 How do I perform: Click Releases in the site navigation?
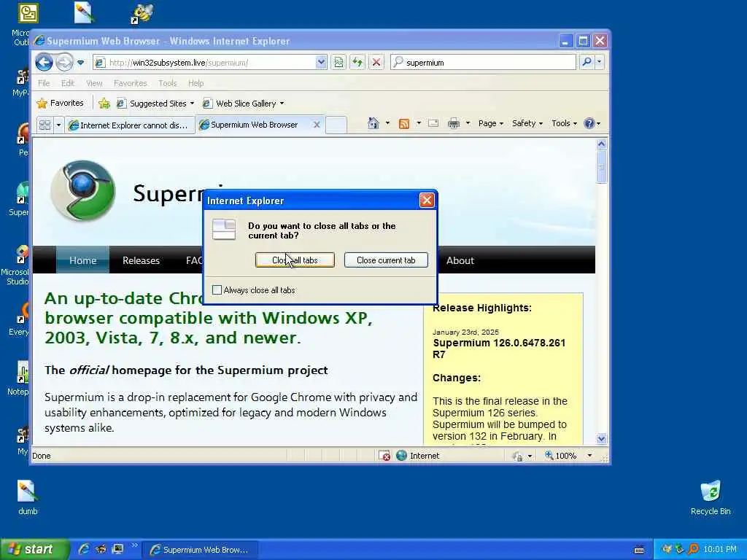pos(141,260)
